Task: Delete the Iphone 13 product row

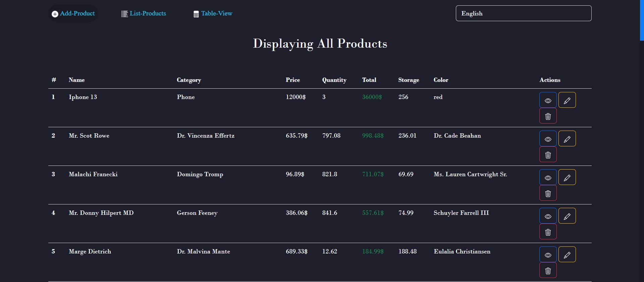Action: pyautogui.click(x=548, y=116)
